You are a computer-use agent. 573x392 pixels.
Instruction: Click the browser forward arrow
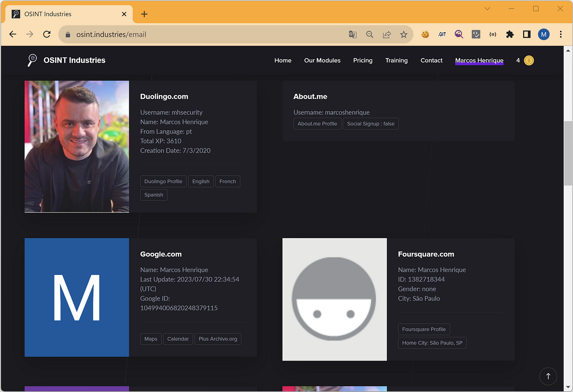coord(30,34)
